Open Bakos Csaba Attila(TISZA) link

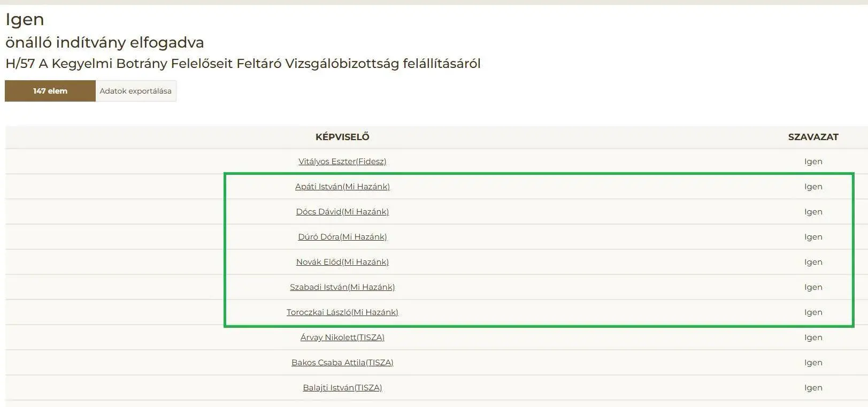click(342, 362)
